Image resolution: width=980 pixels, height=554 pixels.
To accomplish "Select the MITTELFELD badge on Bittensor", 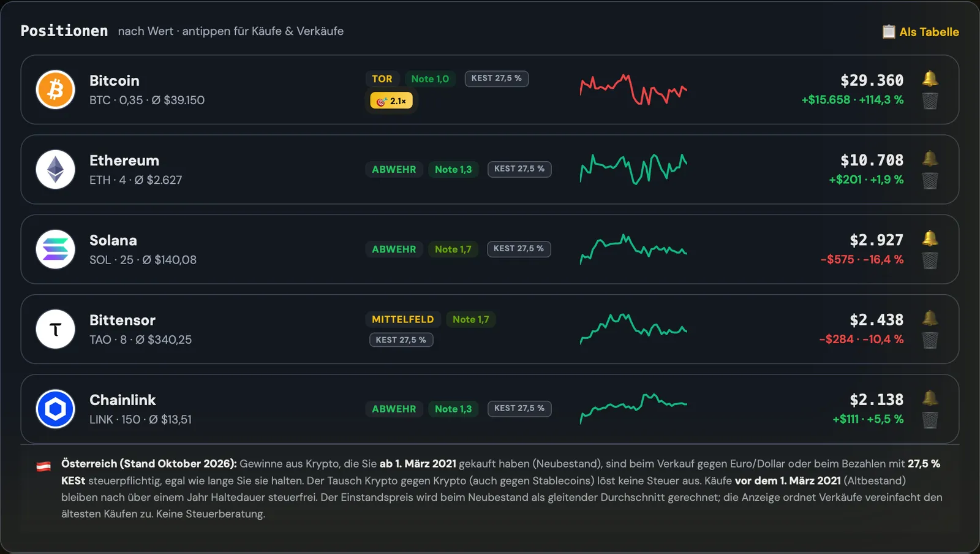I will (403, 319).
